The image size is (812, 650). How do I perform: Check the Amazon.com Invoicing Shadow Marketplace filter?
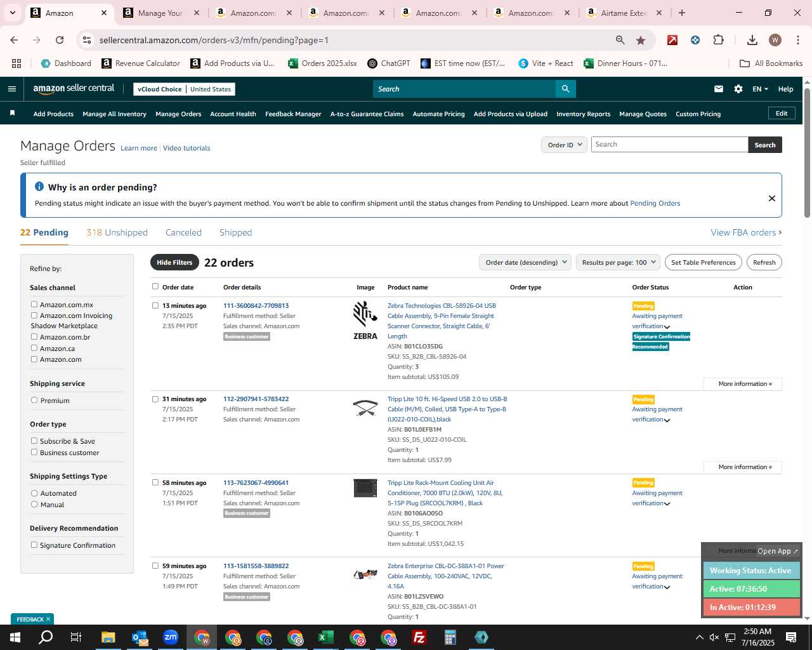[34, 315]
